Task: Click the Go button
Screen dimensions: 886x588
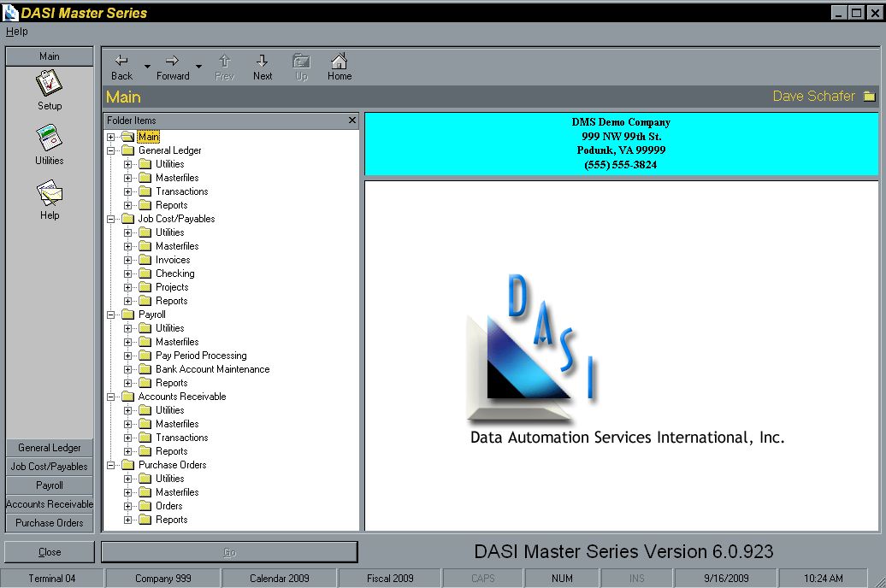Action: [229, 552]
